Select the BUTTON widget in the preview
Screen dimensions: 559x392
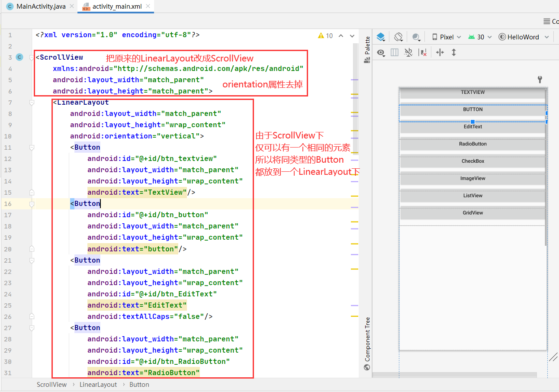click(472, 110)
